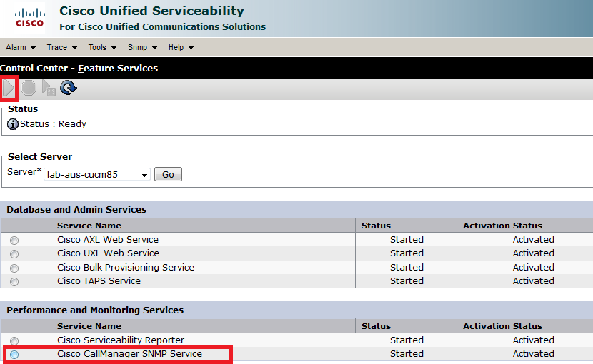Image resolution: width=593 pixels, height=364 pixels.
Task: Click Database and Admin Services section header
Action: pos(76,209)
